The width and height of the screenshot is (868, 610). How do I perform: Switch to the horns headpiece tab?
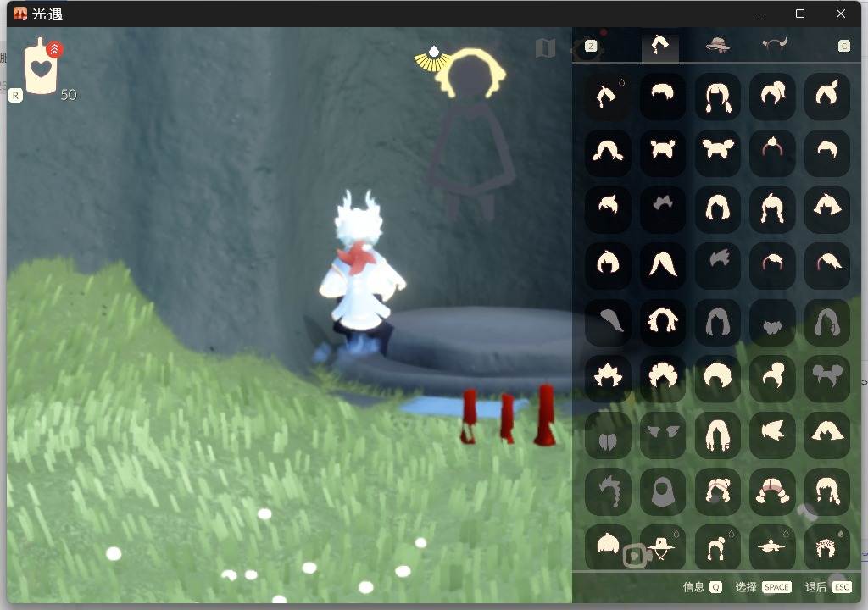click(x=774, y=44)
